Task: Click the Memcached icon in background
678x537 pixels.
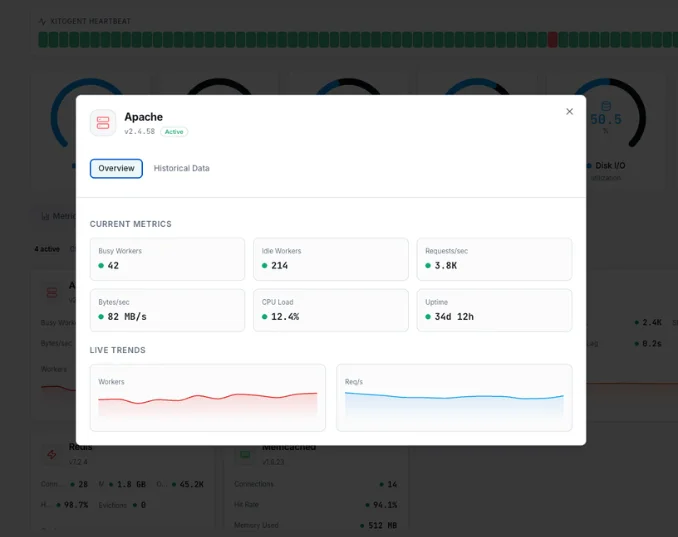Action: coord(245,454)
